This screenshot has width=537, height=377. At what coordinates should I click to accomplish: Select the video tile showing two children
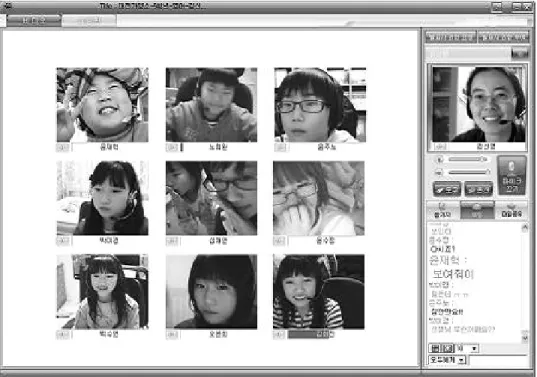pyautogui.click(x=211, y=198)
